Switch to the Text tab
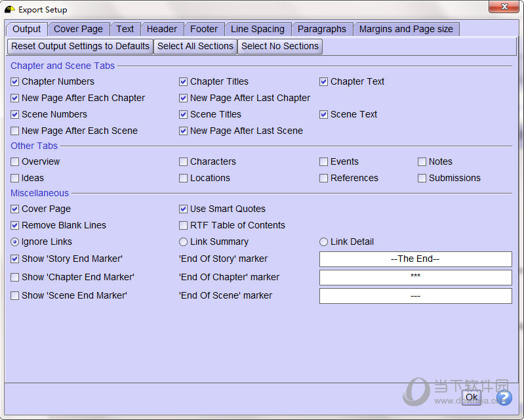The image size is (524, 420). coord(125,29)
